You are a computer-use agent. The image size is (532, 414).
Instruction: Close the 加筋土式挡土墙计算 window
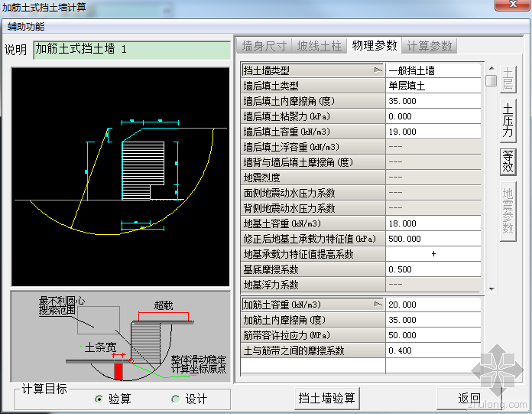click(x=507, y=7)
